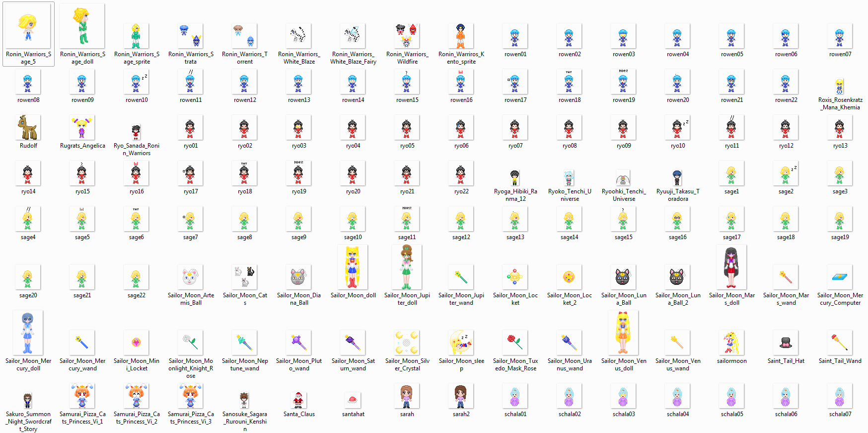Click the Ronin_Warriors_Kento_sprite icon
This screenshot has height=433, width=868.
click(461, 36)
